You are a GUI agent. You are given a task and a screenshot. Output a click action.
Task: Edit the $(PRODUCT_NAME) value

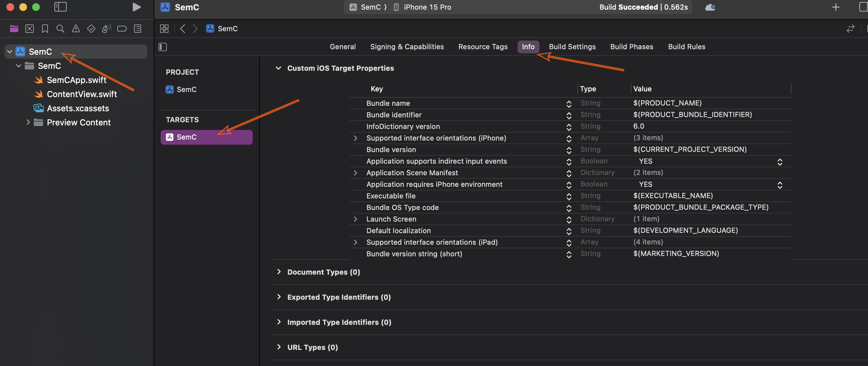click(x=667, y=103)
